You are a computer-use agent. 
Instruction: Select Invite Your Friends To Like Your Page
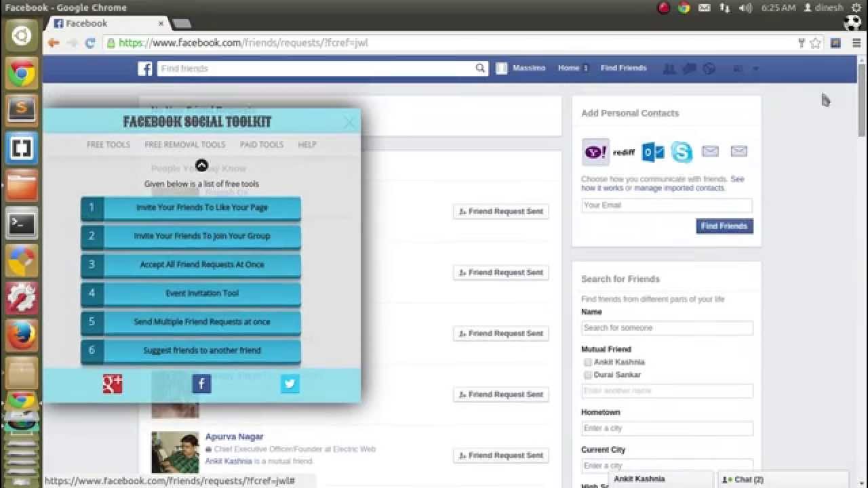tap(191, 208)
